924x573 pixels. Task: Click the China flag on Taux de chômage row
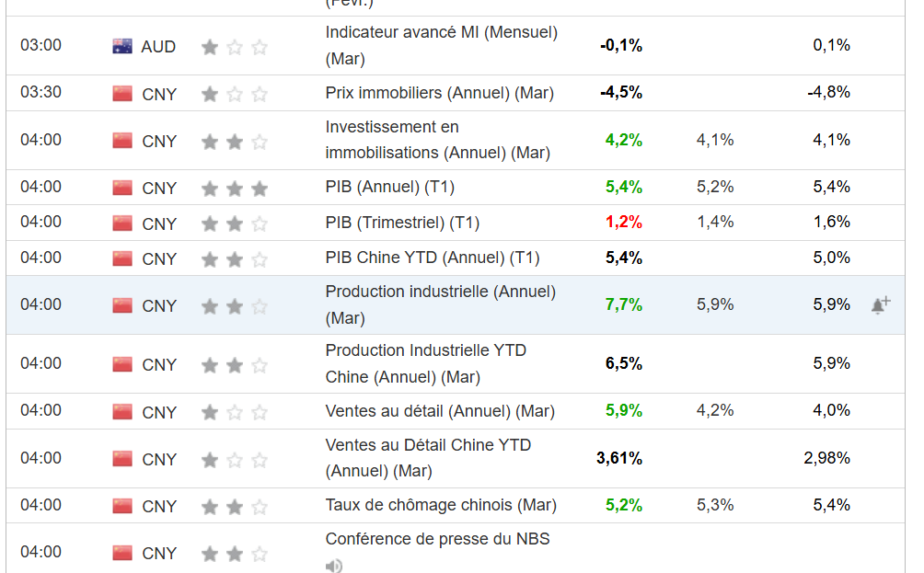(122, 506)
